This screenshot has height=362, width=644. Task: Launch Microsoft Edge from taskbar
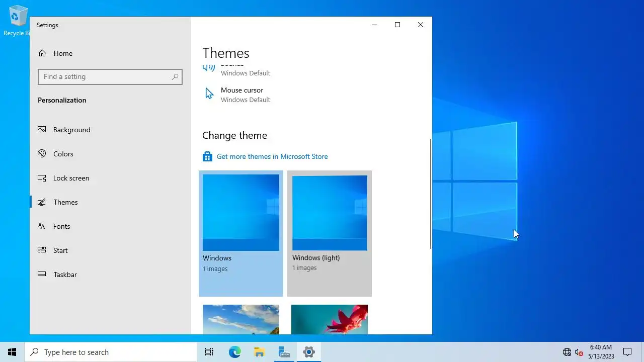235,352
